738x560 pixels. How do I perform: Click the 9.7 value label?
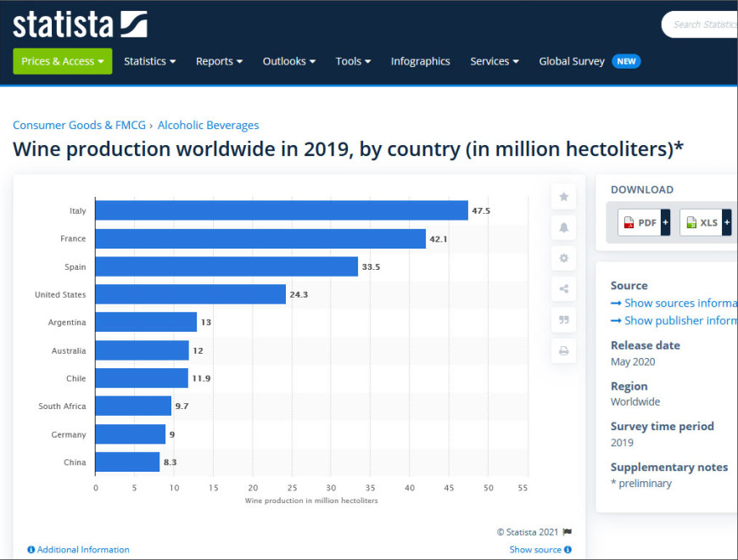(182, 406)
